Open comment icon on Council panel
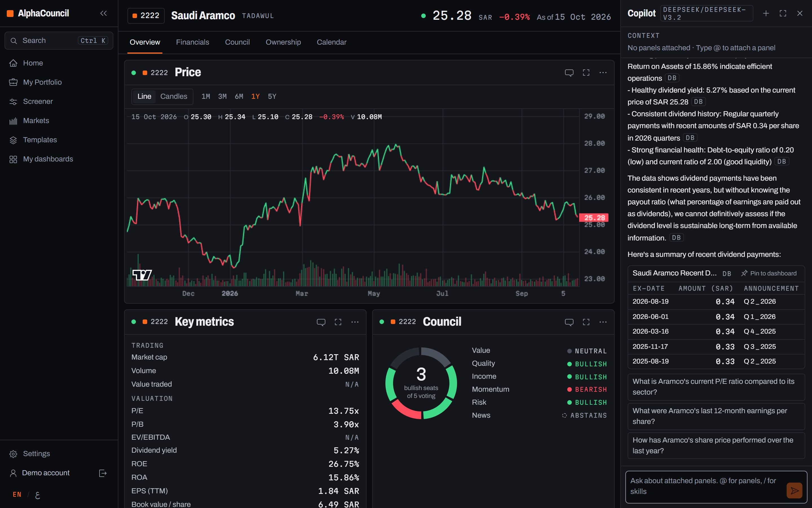The image size is (812, 508). [569, 322]
